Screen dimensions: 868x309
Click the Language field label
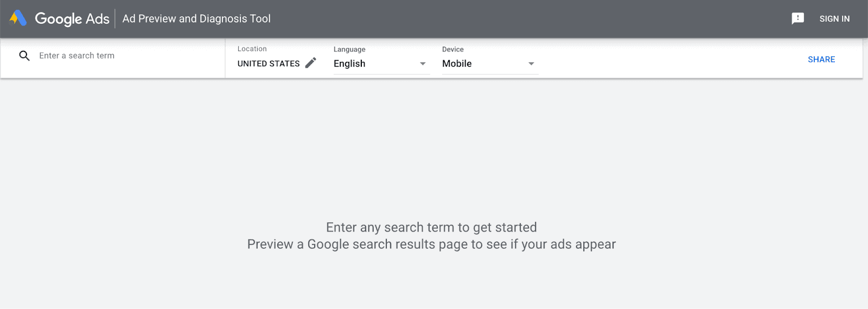point(349,49)
